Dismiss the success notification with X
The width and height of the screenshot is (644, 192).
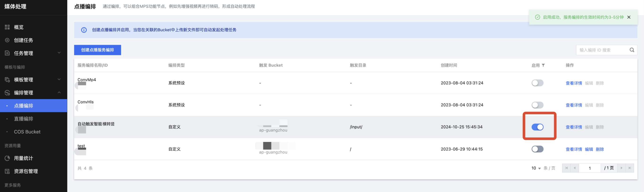coord(629,17)
